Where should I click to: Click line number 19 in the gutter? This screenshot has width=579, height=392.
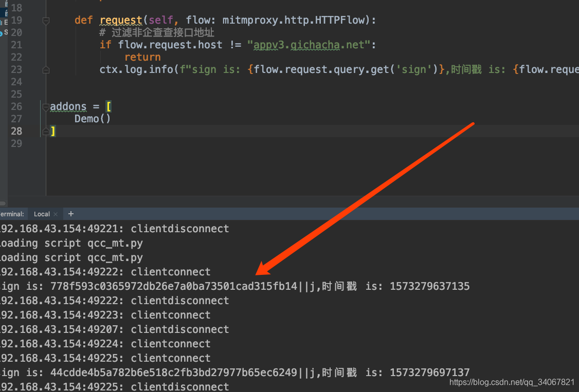[x=16, y=20]
